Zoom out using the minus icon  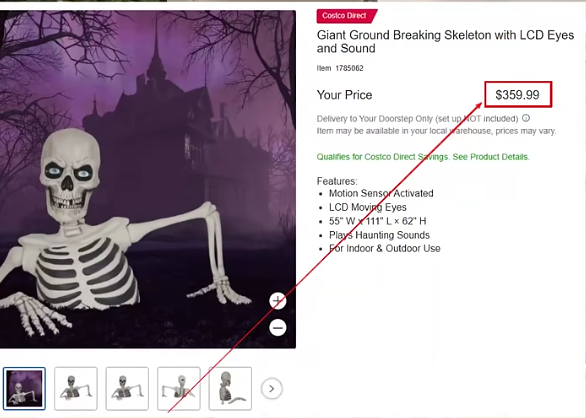(x=278, y=328)
